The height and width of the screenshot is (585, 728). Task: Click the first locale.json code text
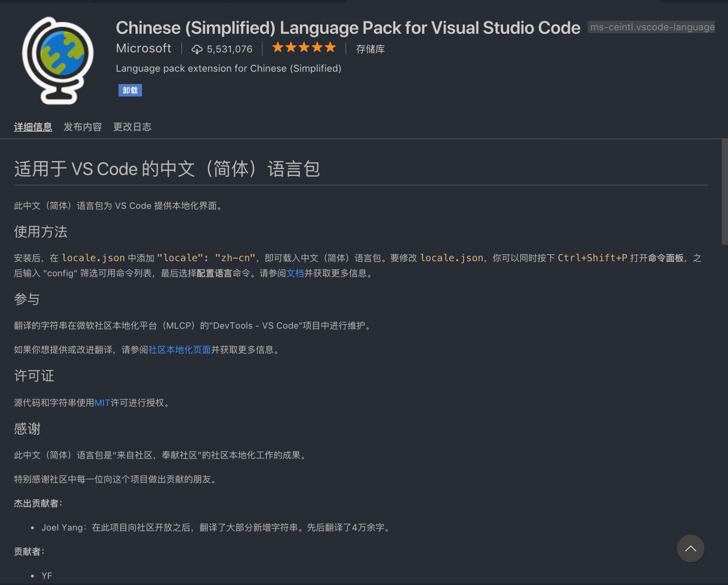[93, 258]
